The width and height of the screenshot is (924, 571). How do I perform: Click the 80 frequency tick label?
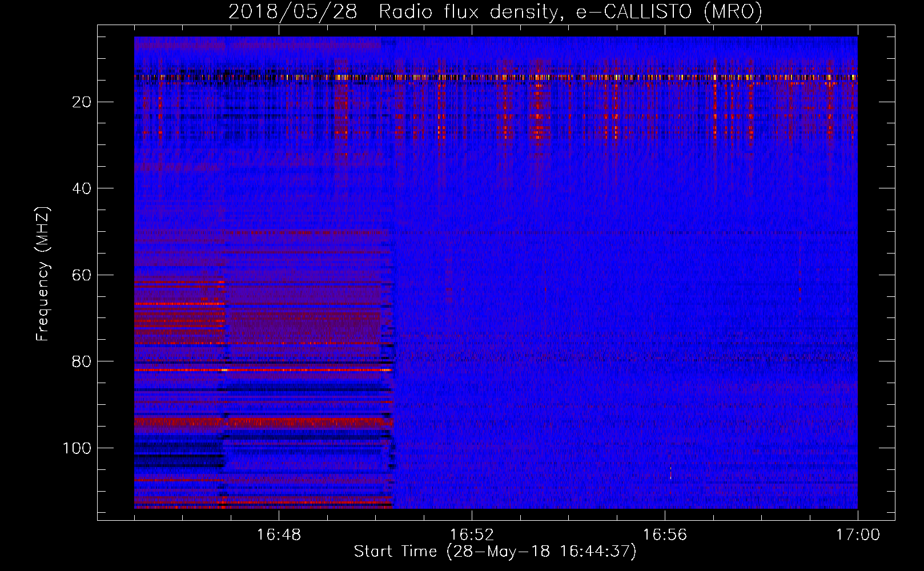(x=82, y=361)
